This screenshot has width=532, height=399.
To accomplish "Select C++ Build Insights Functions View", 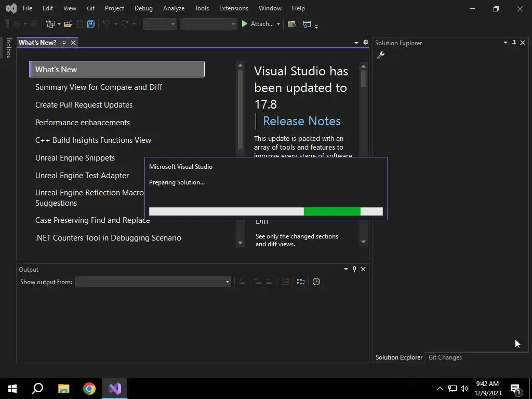I will click(94, 140).
